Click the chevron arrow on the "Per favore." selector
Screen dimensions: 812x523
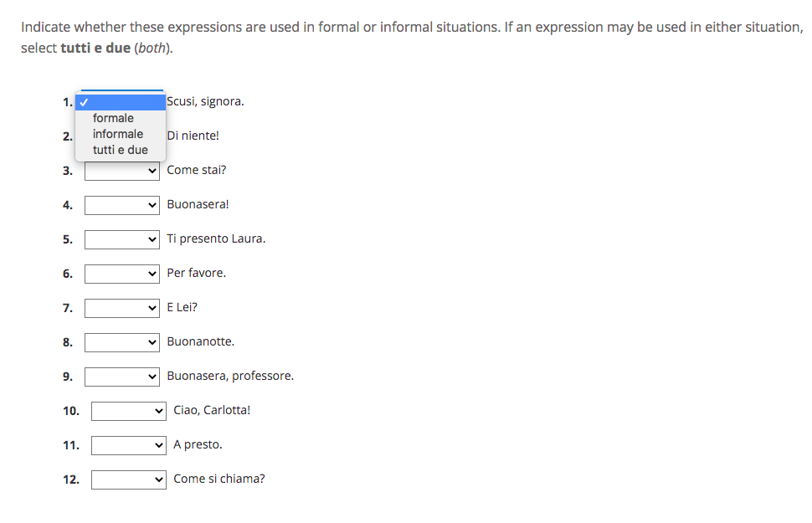(152, 273)
